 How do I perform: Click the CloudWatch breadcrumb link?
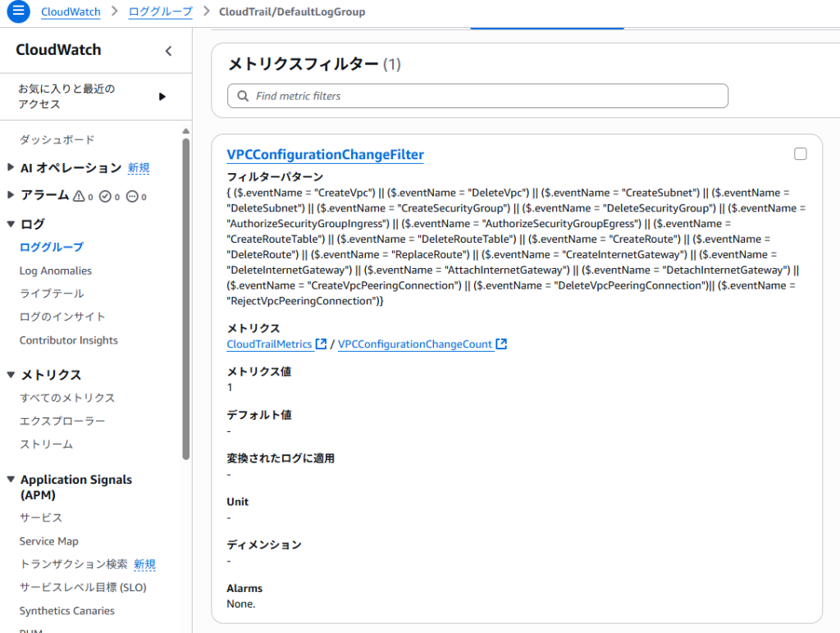(x=71, y=11)
